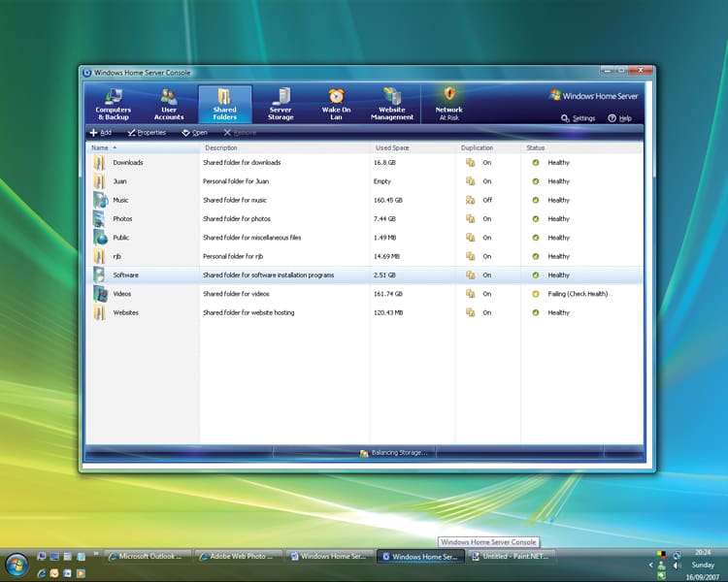
Task: Click "Shared folder for downloads" description
Action: 242,162
